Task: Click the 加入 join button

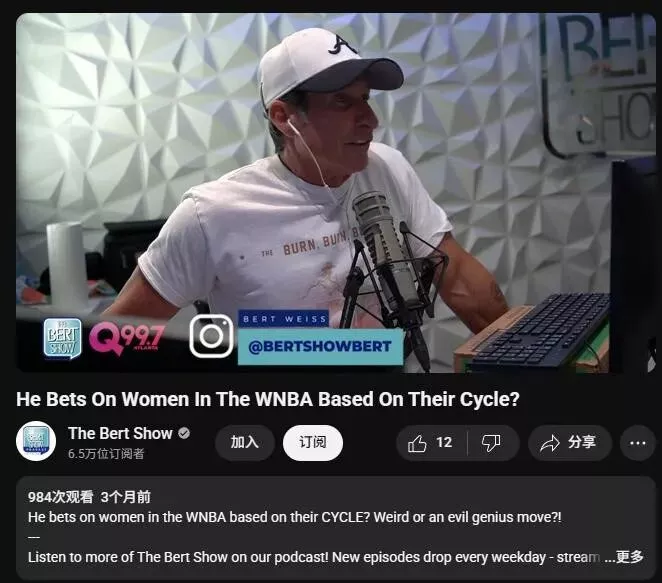Action: click(245, 443)
